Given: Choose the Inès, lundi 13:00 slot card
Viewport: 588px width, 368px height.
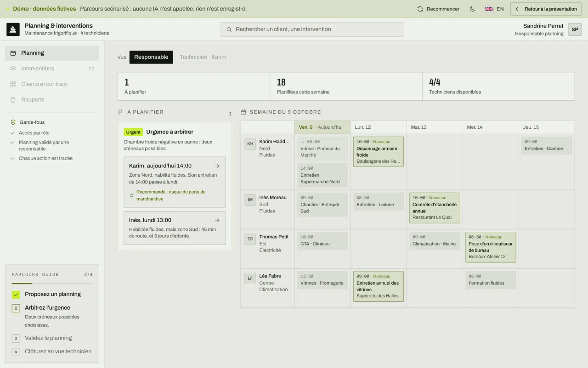Looking at the screenshot, I should tap(175, 228).
